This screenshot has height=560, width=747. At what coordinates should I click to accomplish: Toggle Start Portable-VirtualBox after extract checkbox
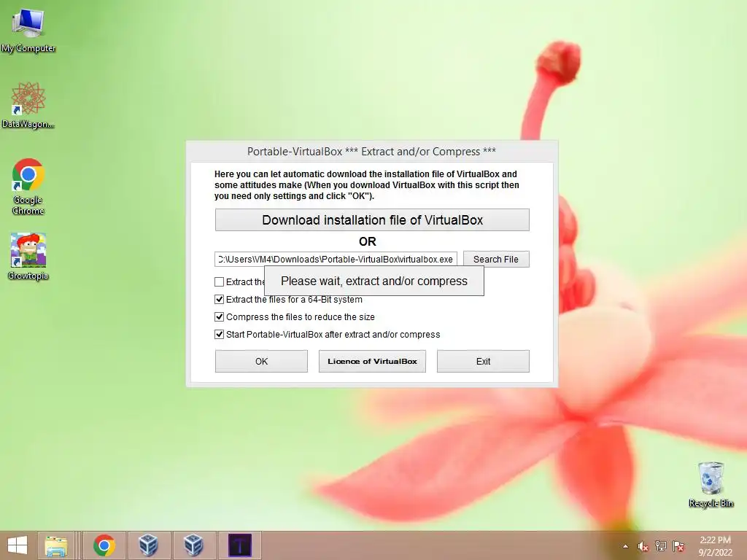[x=219, y=334]
